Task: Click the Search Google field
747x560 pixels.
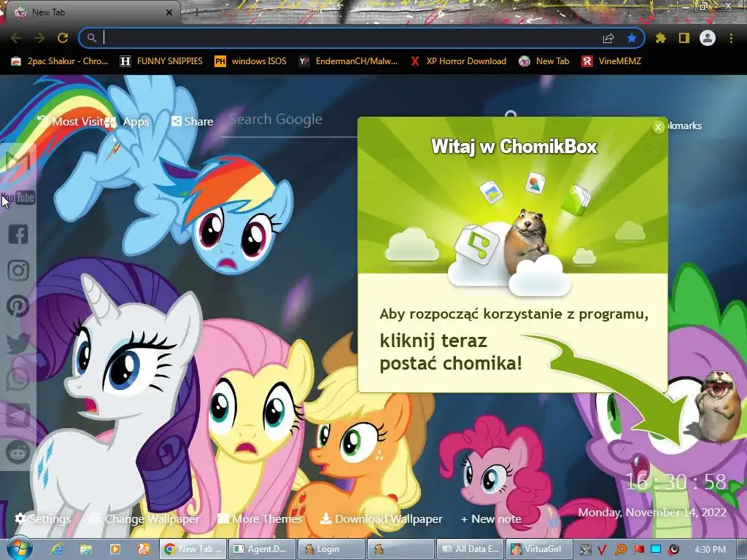Action: pyautogui.click(x=290, y=120)
